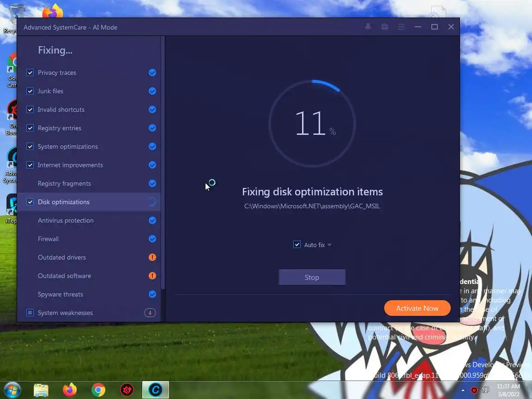Click the count badge 4 beside System weaknesses

coord(150,313)
